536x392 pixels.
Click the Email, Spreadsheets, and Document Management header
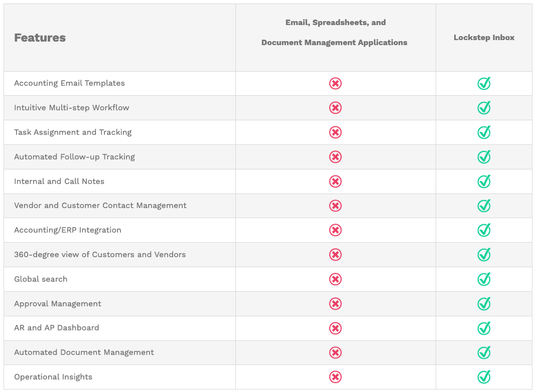coord(335,33)
